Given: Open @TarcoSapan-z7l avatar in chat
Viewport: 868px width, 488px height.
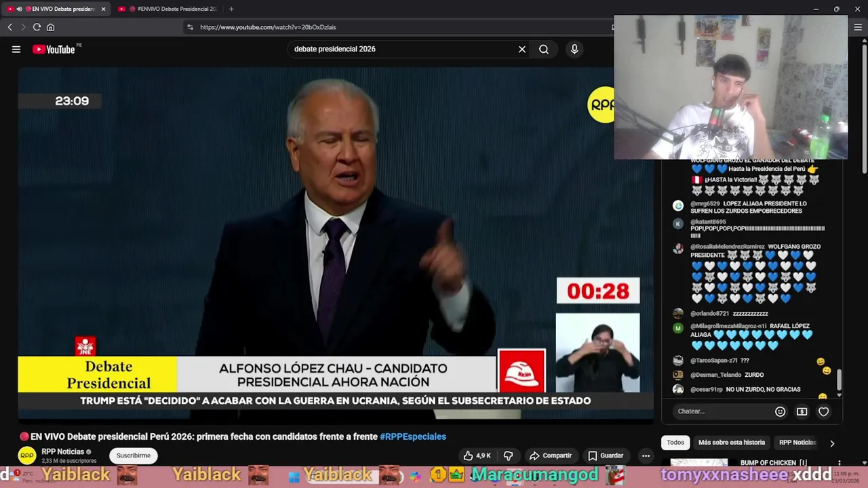Looking at the screenshot, I should [x=678, y=361].
